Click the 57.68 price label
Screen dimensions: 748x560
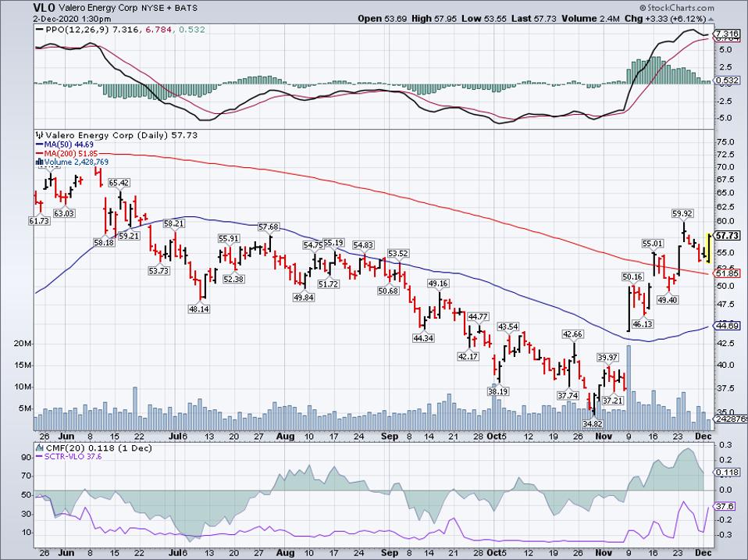[x=268, y=227]
